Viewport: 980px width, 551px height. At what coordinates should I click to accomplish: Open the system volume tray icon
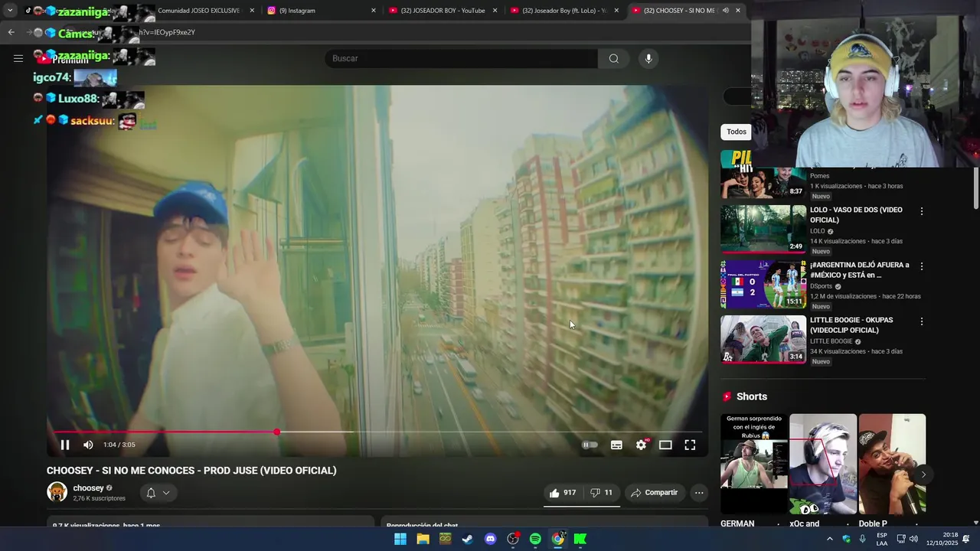(x=913, y=539)
